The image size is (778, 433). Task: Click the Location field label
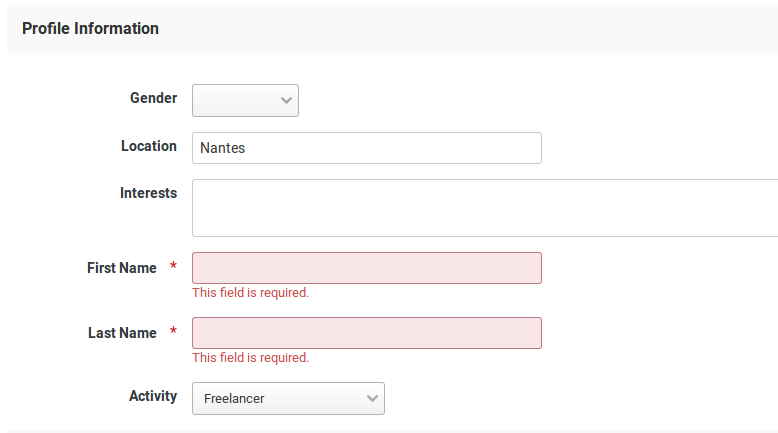pyautogui.click(x=149, y=146)
